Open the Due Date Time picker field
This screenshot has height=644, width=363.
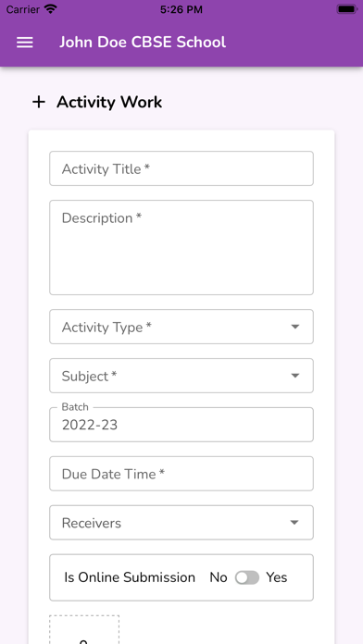click(181, 474)
